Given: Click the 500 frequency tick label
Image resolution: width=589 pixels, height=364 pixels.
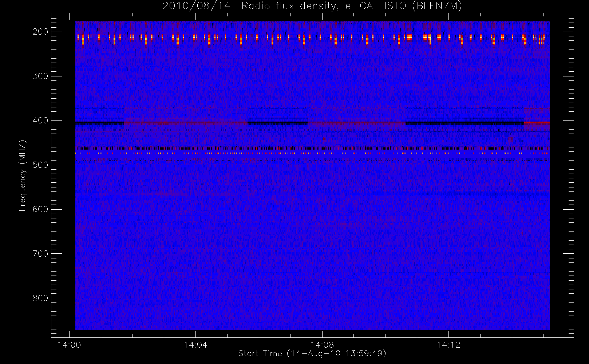Looking at the screenshot, I should [40, 165].
